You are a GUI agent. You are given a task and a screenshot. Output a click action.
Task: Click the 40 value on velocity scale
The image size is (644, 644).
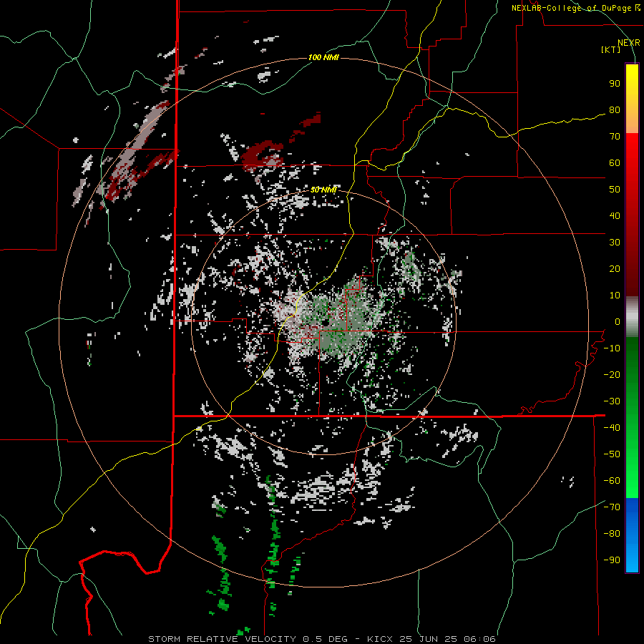615,216
